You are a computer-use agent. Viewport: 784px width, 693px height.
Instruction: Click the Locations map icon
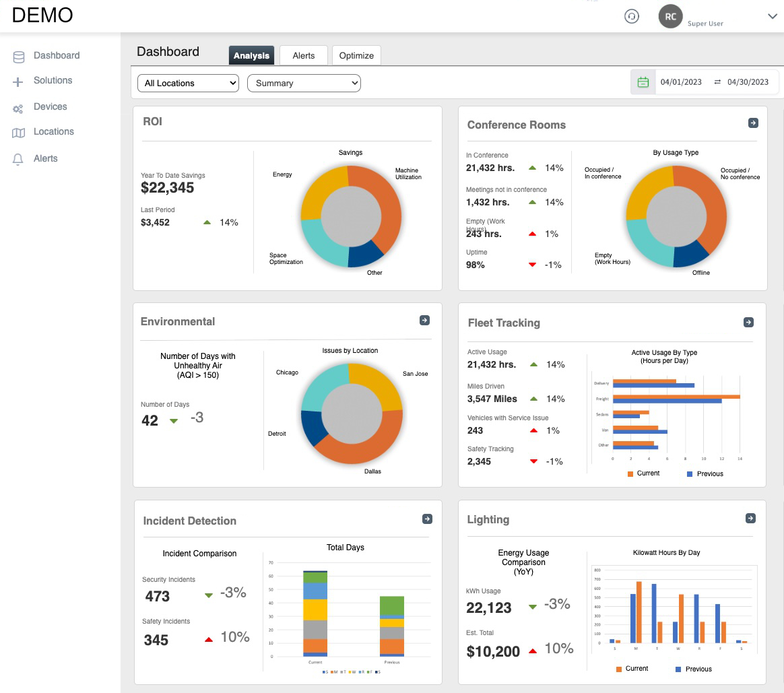click(18, 133)
